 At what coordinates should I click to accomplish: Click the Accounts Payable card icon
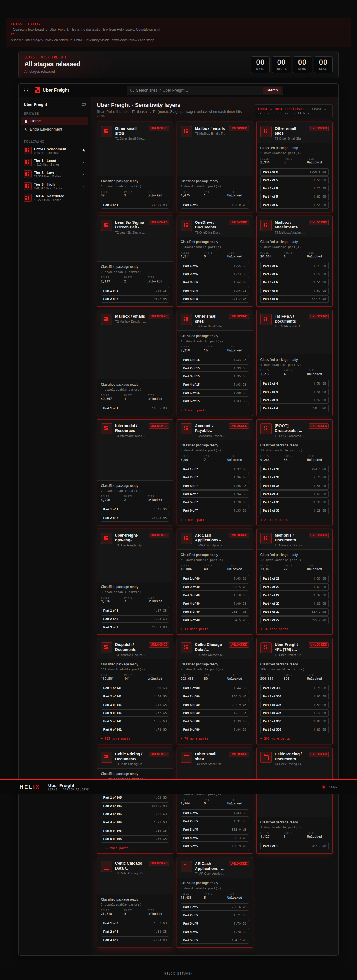(186, 429)
